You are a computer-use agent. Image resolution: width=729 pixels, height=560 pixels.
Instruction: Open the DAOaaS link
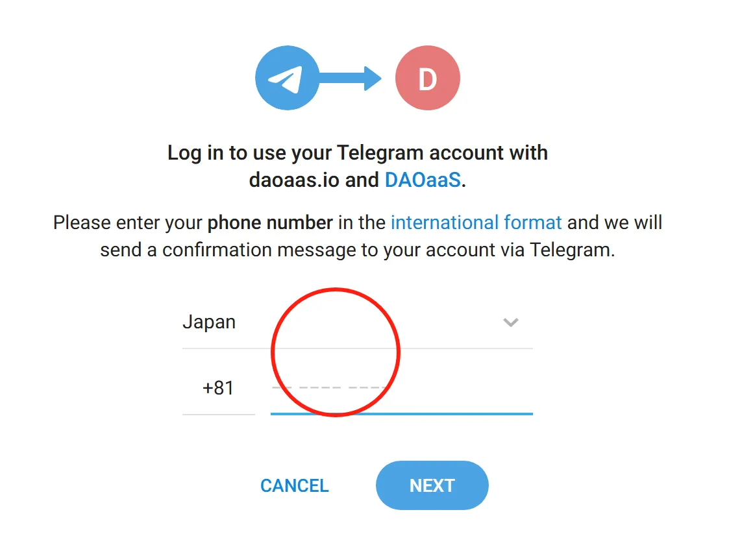423,180
